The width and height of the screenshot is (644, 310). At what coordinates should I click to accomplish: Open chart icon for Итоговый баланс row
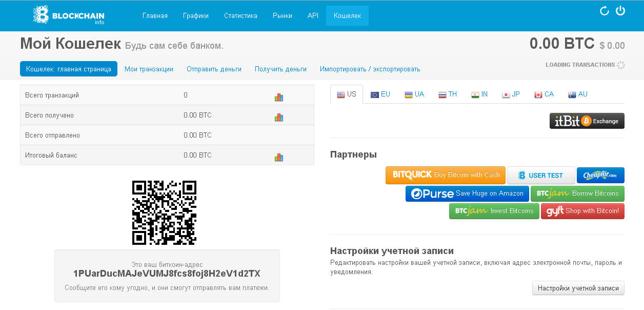279,157
